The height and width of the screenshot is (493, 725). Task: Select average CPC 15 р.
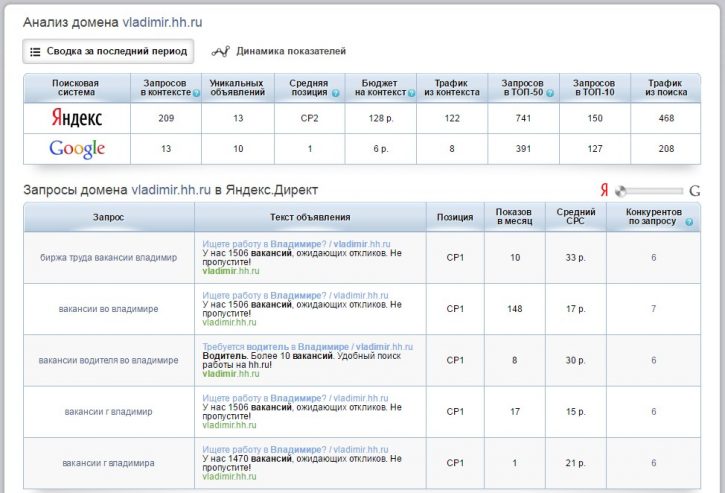pos(576,412)
